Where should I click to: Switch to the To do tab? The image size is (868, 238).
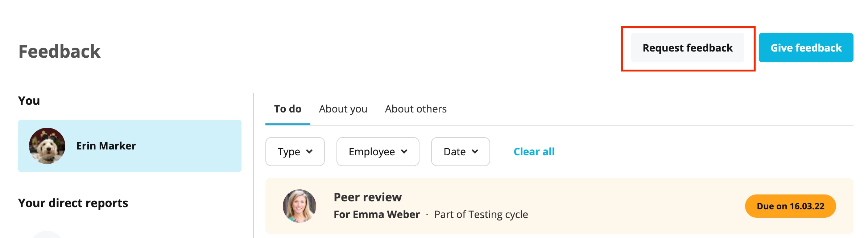pos(288,109)
